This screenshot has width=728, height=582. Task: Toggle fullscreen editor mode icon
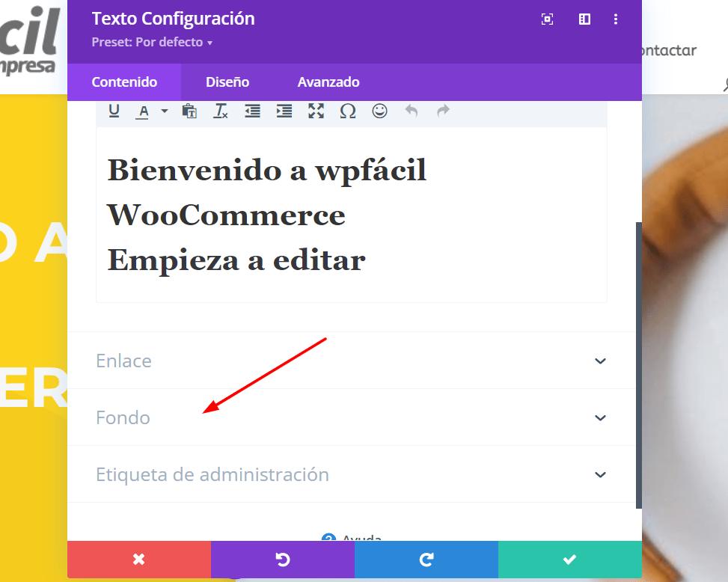316,111
